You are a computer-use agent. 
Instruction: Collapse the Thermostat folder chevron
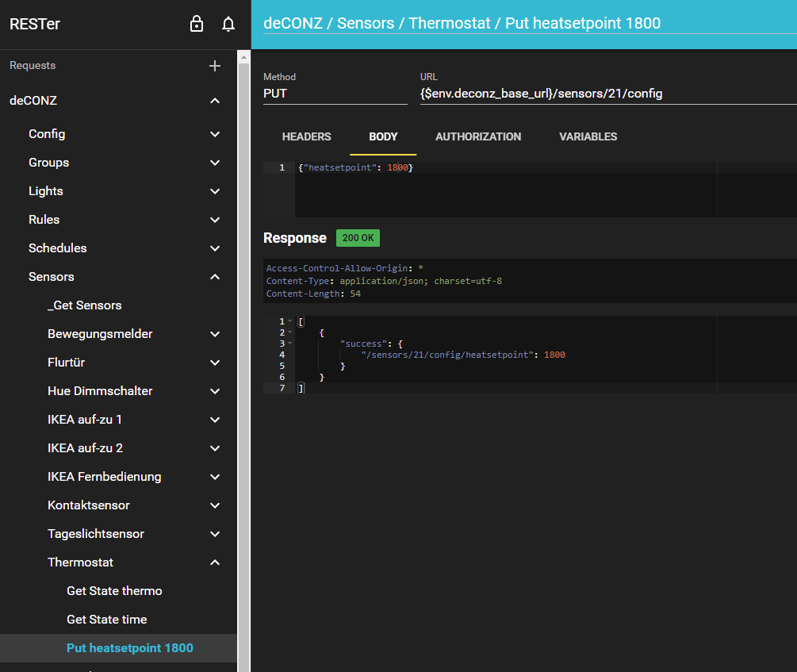[215, 563]
